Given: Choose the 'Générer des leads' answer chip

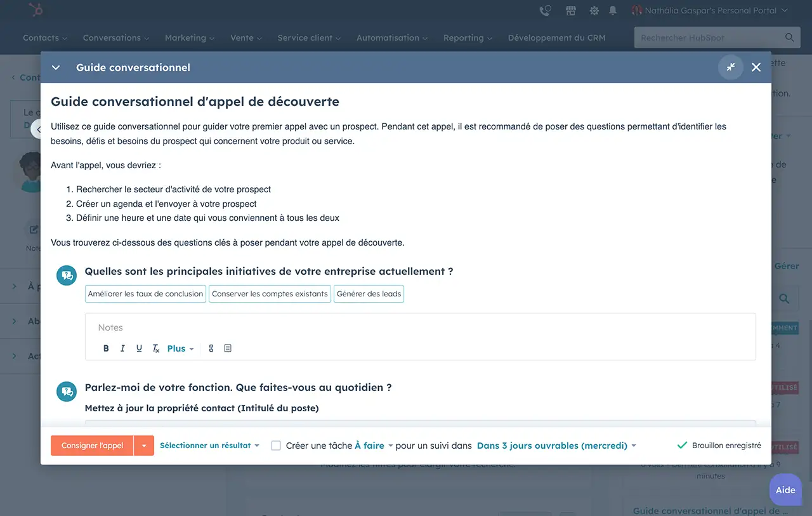Looking at the screenshot, I should pos(369,294).
